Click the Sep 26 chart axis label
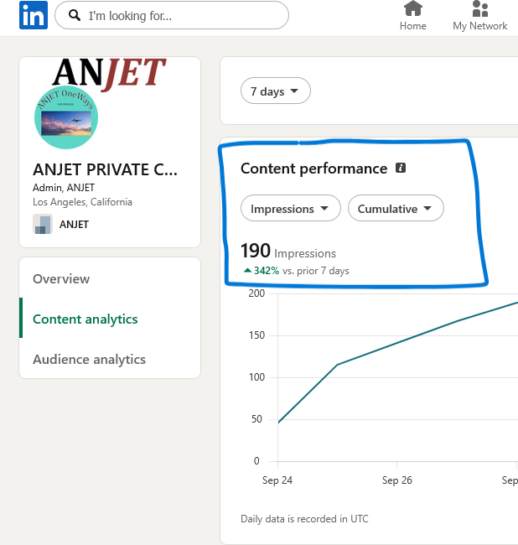This screenshot has height=545, width=518. 397,480
